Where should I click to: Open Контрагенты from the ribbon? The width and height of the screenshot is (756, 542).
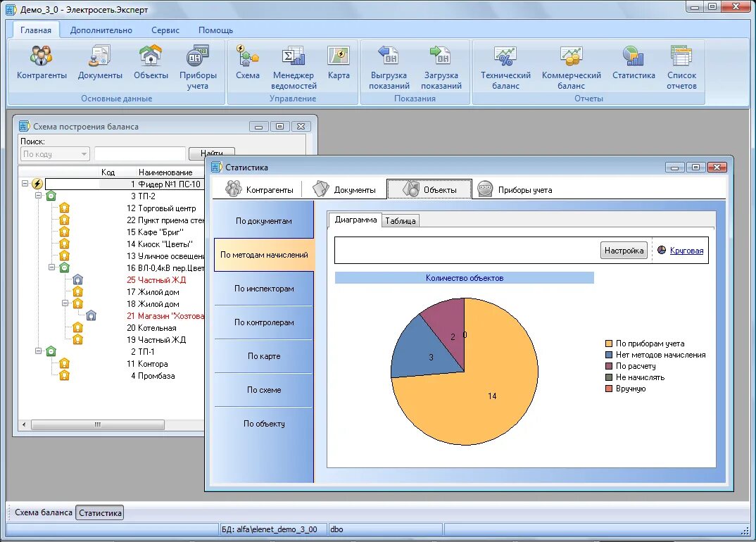point(42,63)
